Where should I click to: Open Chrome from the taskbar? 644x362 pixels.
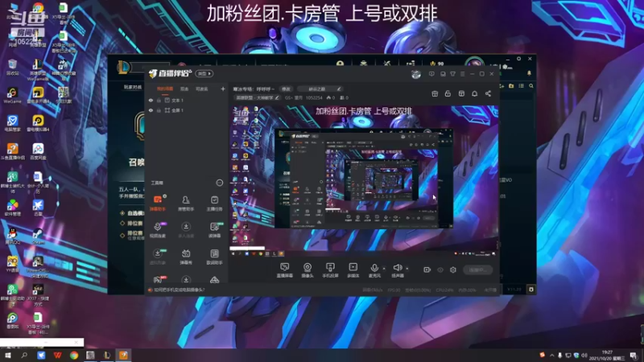tap(74, 355)
